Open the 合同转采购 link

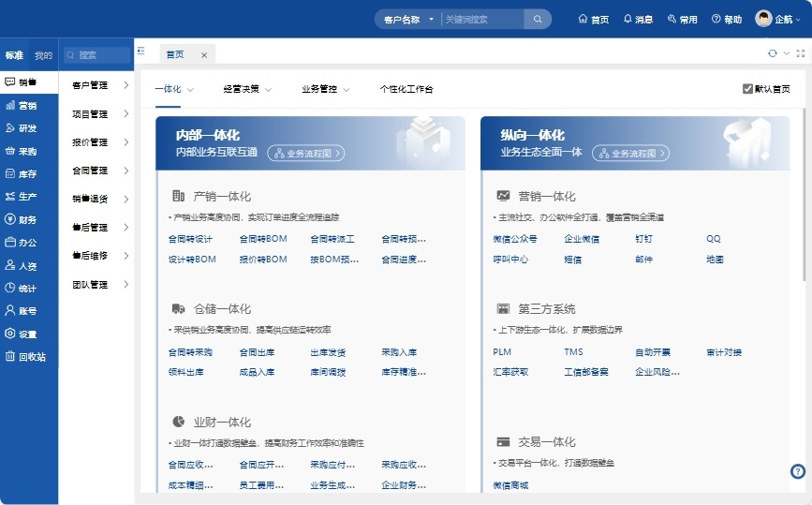[x=190, y=352]
